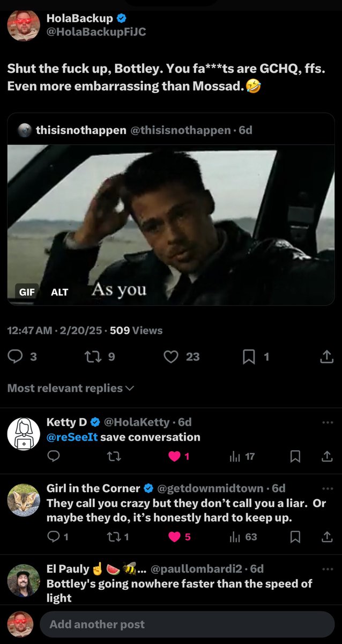Open the @reSeeIt mention link
The width and height of the screenshot is (342, 644).
[72, 437]
